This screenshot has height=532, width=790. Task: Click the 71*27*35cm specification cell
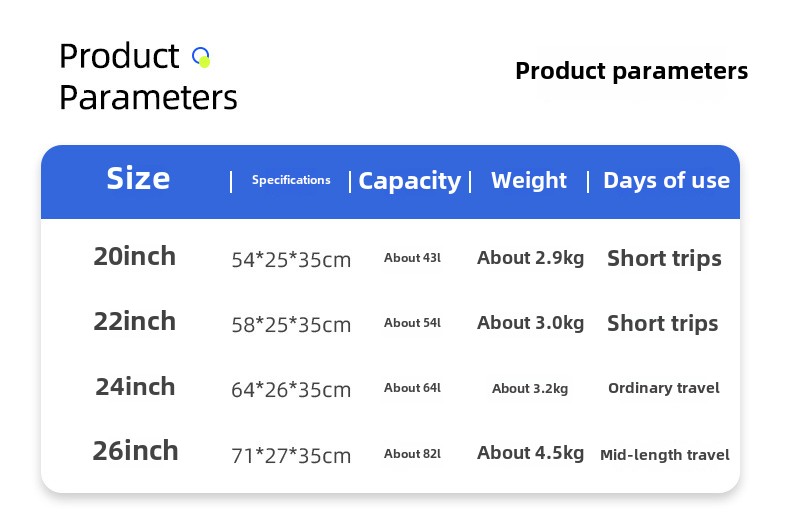291,456
